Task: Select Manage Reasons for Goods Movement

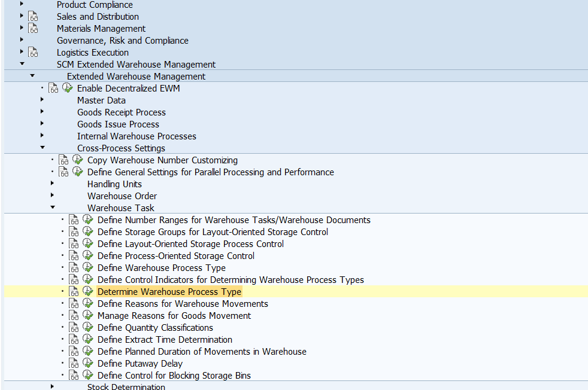Action: click(174, 316)
